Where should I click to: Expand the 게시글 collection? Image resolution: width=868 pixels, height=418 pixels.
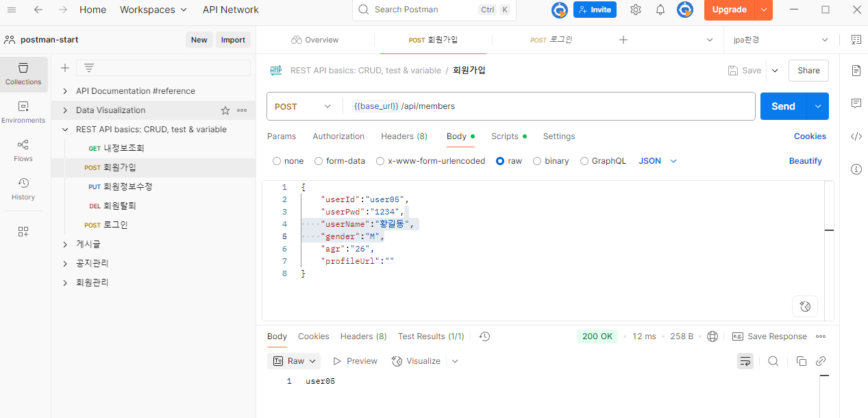pyautogui.click(x=65, y=245)
